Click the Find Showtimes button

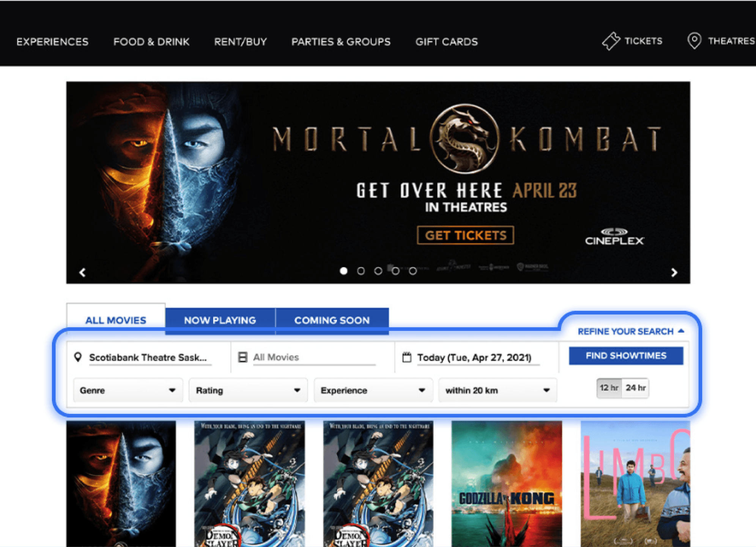(x=626, y=356)
